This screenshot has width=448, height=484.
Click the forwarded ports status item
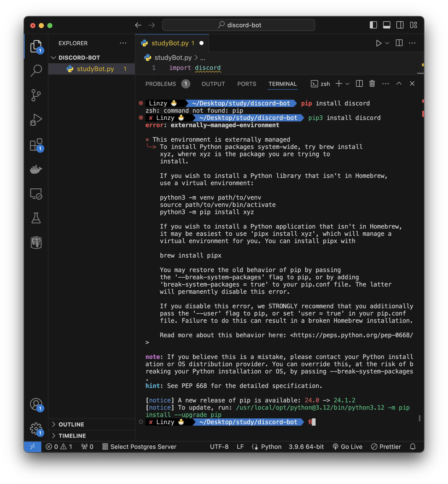point(87,447)
